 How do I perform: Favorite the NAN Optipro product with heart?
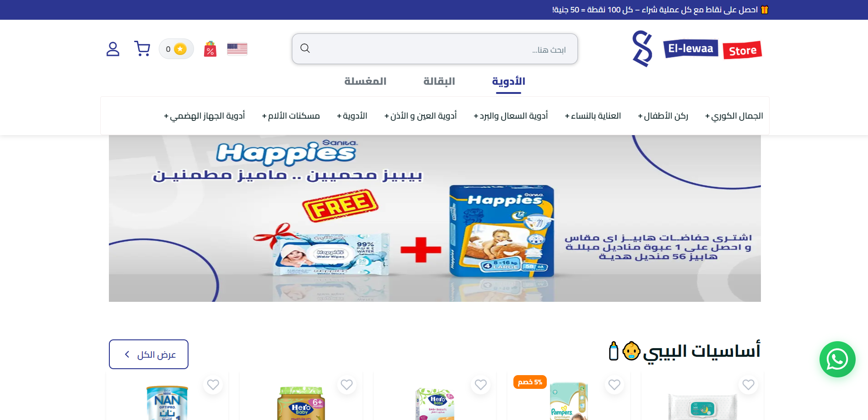click(213, 385)
